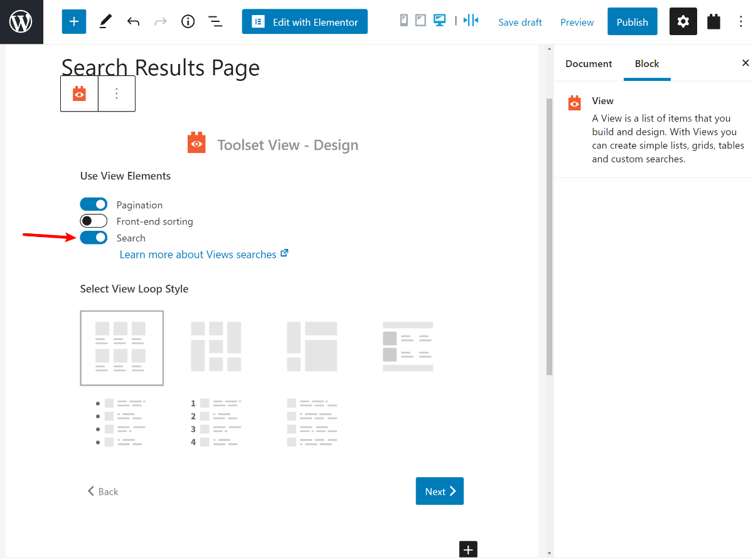
Task: Click the Next button
Action: tap(439, 492)
